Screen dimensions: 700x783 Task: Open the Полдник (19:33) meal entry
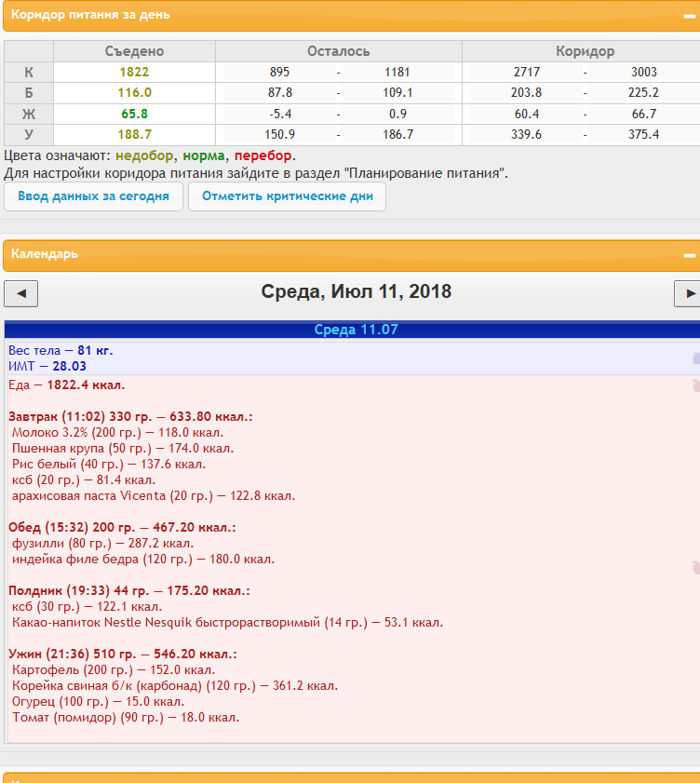(128, 590)
